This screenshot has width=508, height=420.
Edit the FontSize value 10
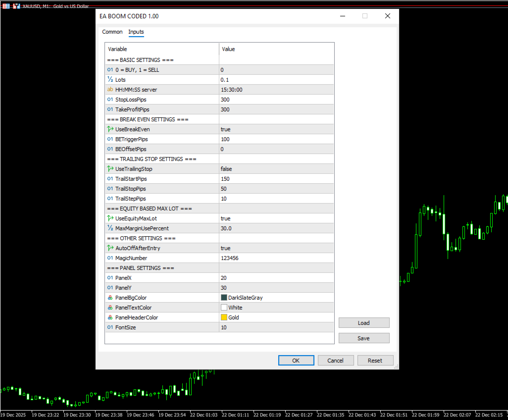[276, 327]
